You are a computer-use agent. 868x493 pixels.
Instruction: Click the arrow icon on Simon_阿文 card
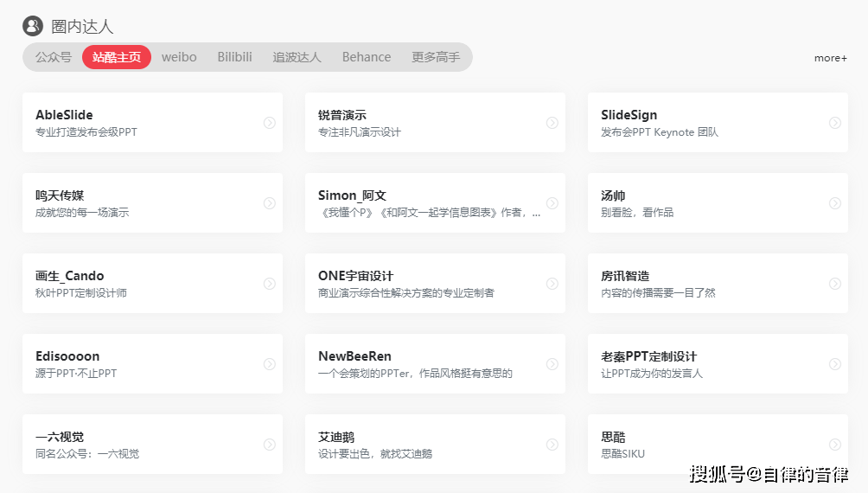(x=552, y=203)
